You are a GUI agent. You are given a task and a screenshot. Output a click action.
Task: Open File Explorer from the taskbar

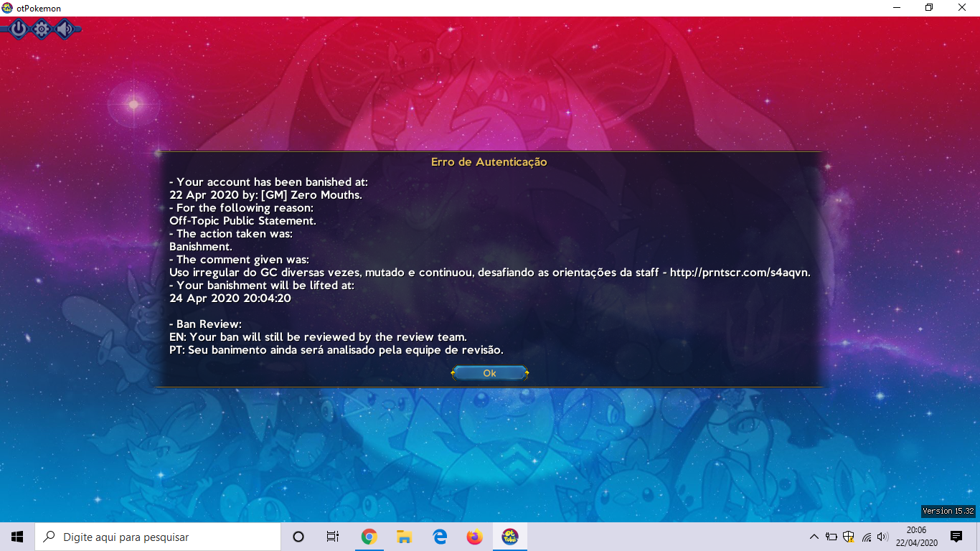[404, 537]
